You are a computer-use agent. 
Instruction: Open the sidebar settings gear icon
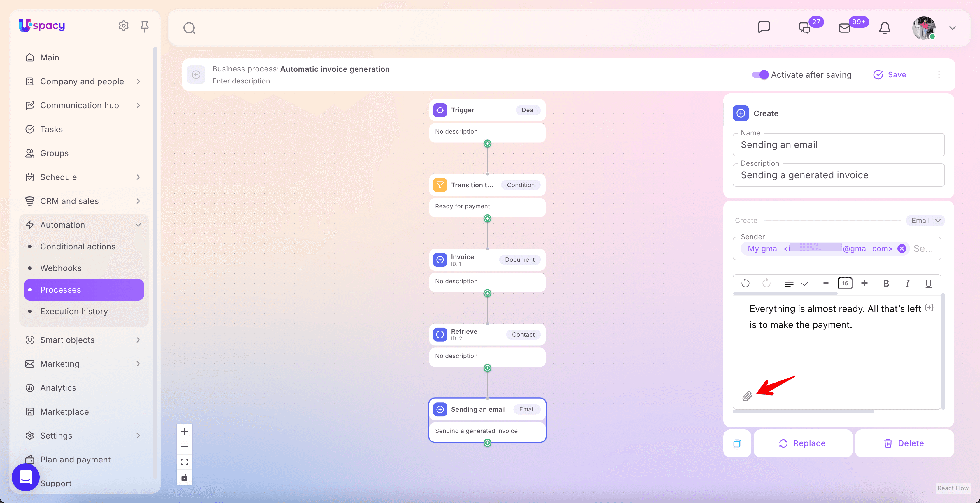(x=124, y=26)
